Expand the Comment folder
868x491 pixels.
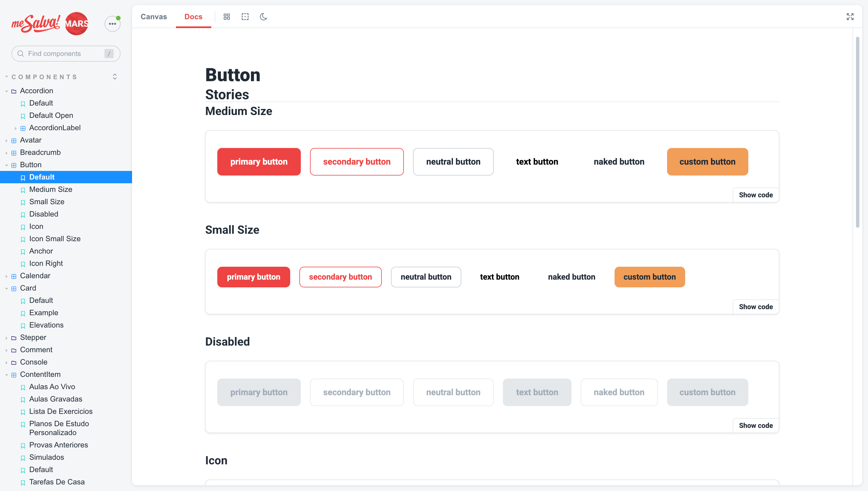[x=36, y=350]
